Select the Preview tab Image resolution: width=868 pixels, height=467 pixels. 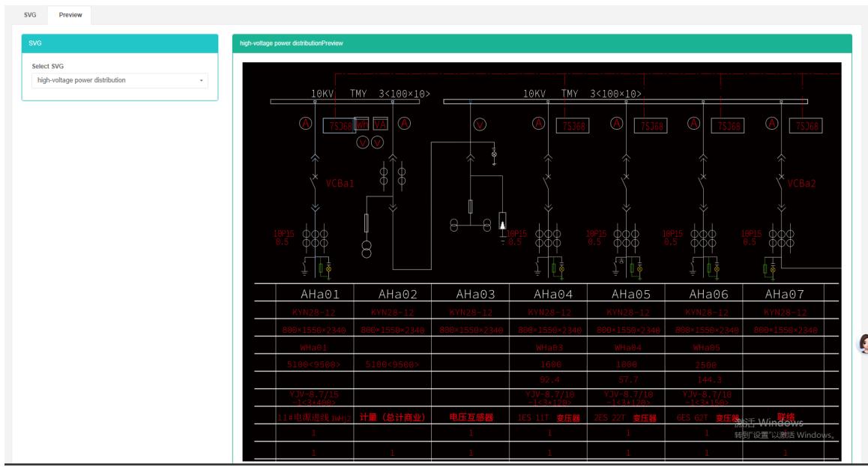point(70,15)
